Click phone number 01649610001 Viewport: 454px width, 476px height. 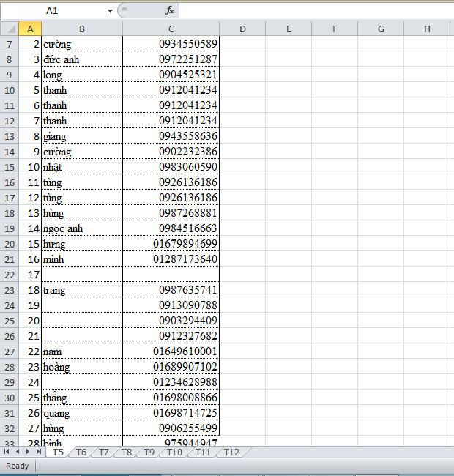click(171, 352)
